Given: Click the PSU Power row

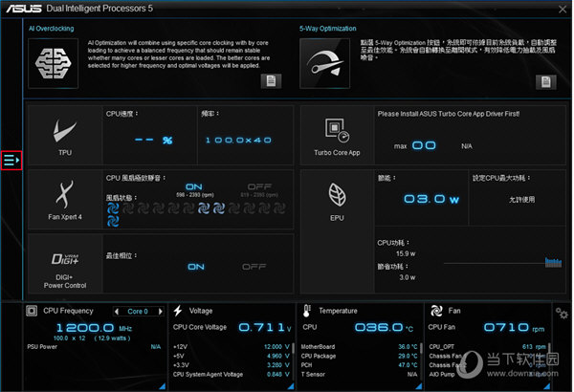Looking at the screenshot, I should coord(94,347).
